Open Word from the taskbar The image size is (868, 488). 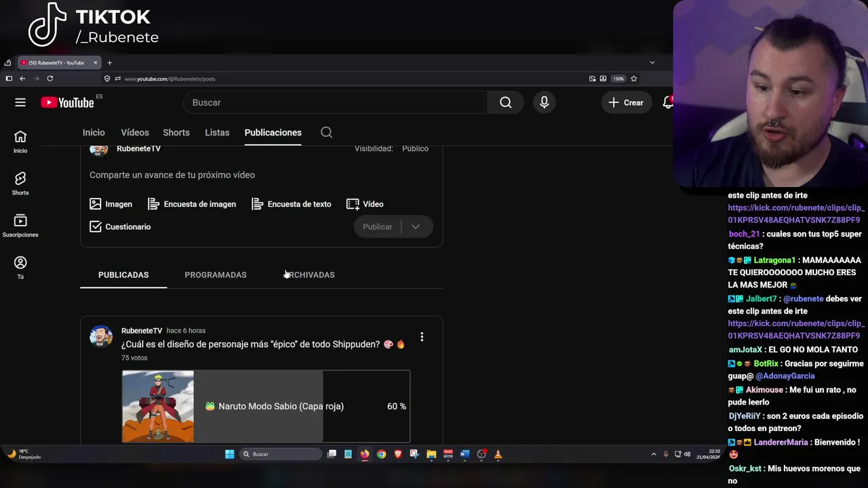click(x=465, y=454)
